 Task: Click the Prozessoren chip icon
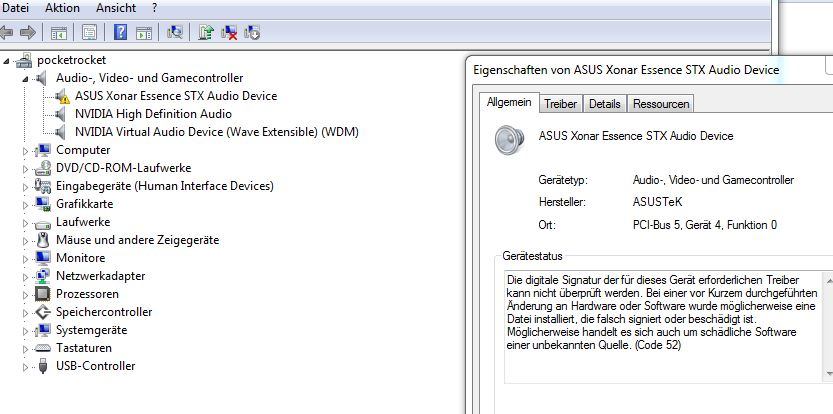pos(42,294)
